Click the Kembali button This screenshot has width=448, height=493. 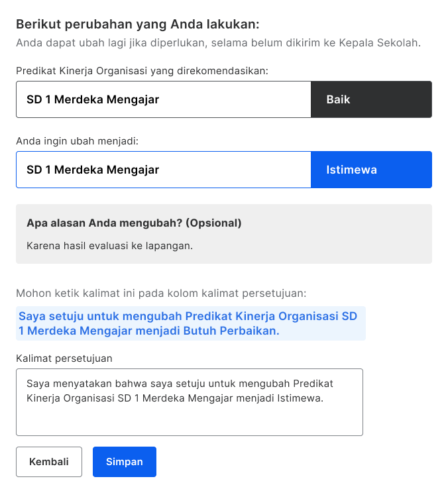tap(49, 462)
